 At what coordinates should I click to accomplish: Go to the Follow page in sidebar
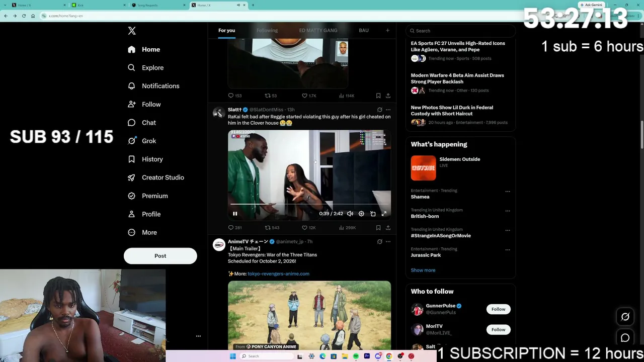tap(144, 105)
